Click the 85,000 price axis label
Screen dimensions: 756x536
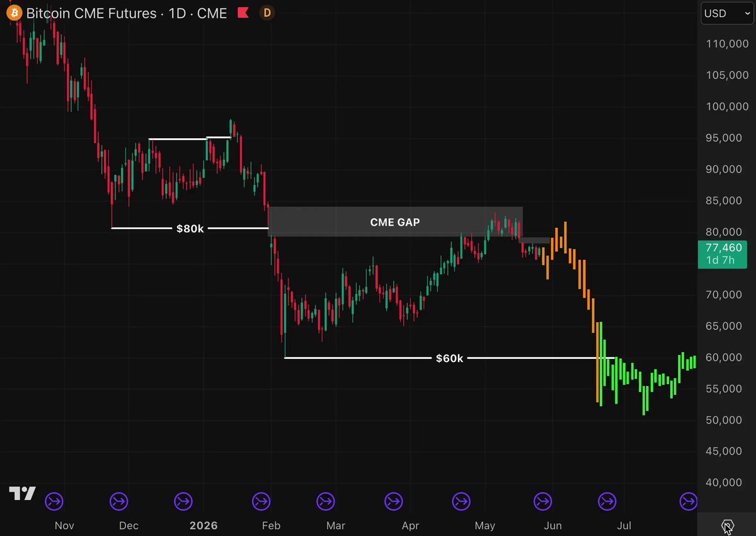(x=725, y=201)
